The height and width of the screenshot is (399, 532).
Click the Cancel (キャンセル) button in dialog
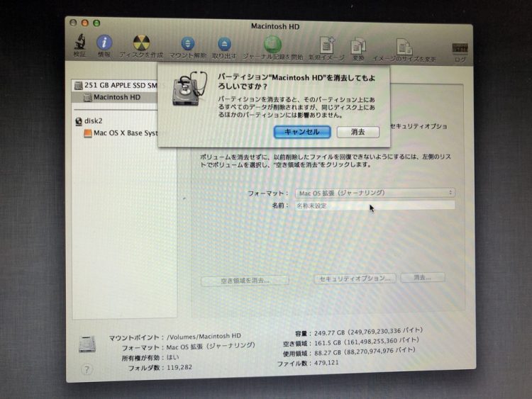tap(302, 132)
